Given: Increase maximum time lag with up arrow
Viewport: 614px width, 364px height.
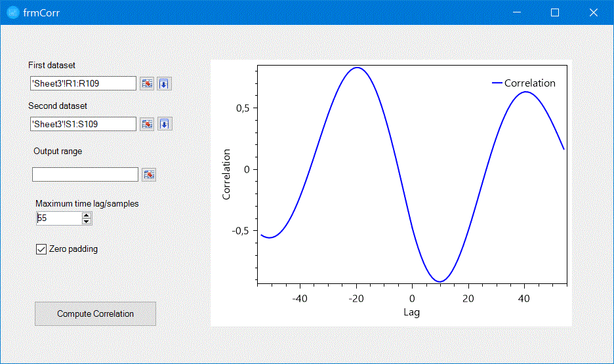Looking at the screenshot, I should pos(87,215).
